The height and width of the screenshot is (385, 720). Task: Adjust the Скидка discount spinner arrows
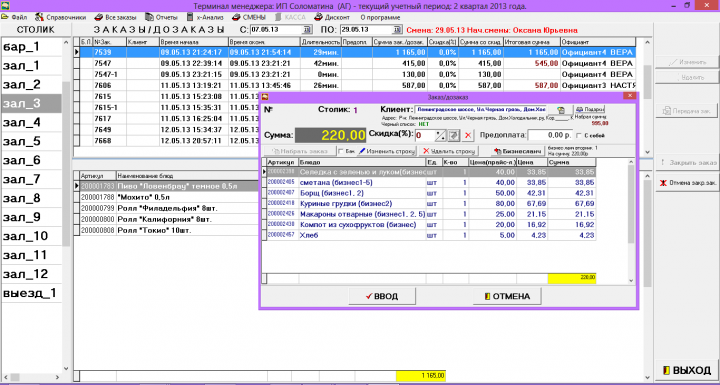(x=441, y=136)
